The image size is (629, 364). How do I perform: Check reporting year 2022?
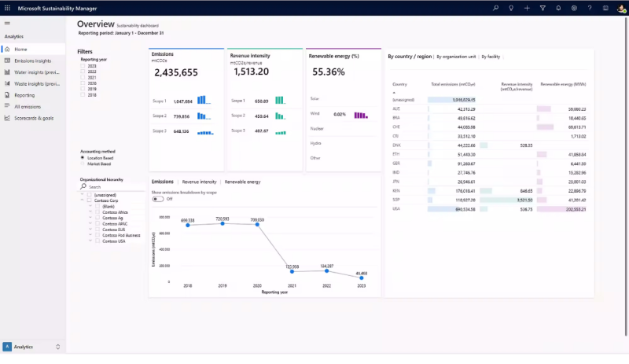pyautogui.click(x=83, y=72)
